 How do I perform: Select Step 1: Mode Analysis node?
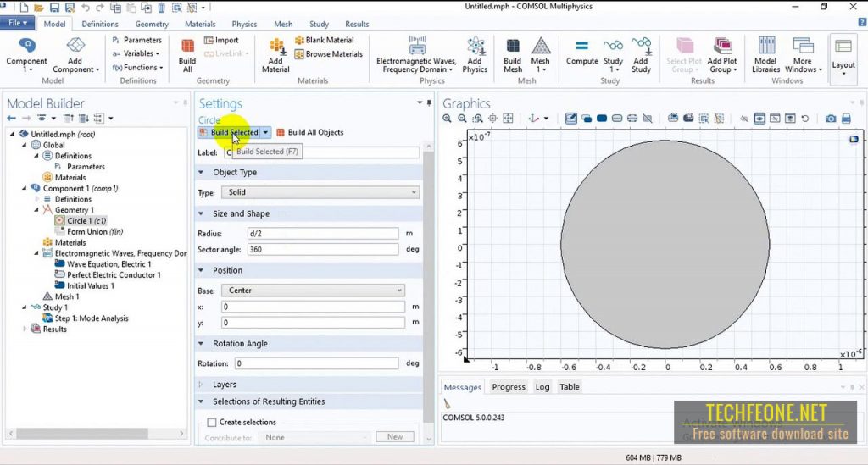[x=92, y=318]
